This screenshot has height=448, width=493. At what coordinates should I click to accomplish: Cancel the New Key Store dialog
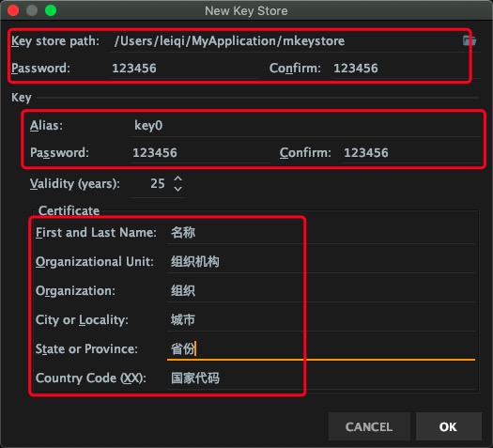[x=369, y=426]
